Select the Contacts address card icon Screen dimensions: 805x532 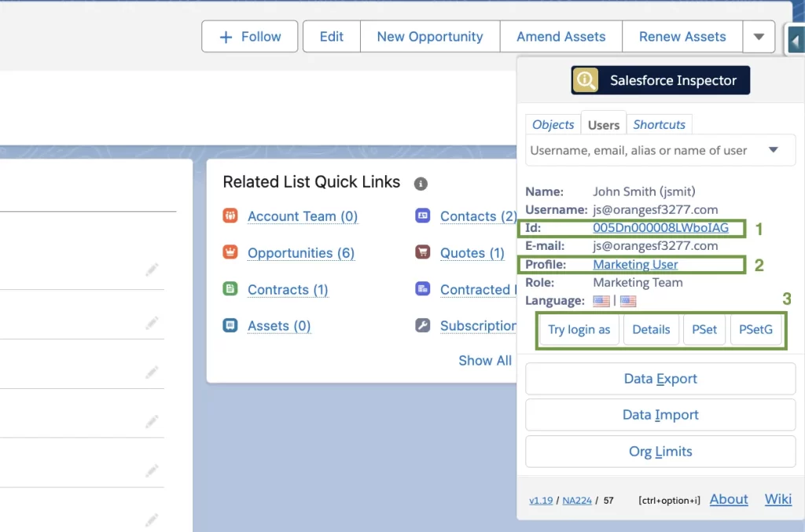[x=421, y=216]
